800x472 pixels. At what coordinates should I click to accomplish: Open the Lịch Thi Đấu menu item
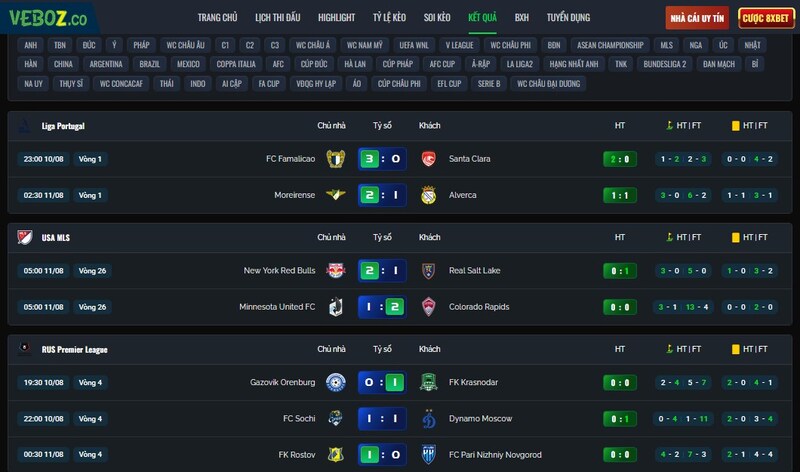pyautogui.click(x=278, y=17)
